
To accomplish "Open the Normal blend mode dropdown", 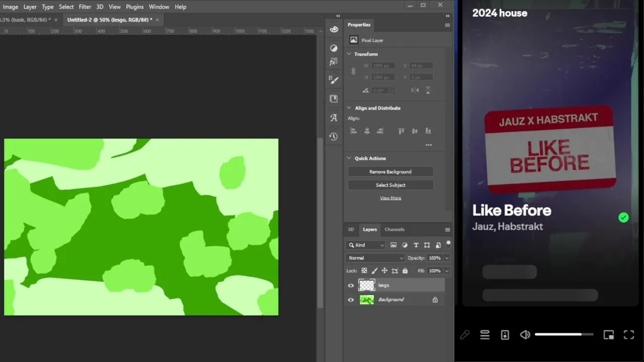I will click(x=375, y=258).
